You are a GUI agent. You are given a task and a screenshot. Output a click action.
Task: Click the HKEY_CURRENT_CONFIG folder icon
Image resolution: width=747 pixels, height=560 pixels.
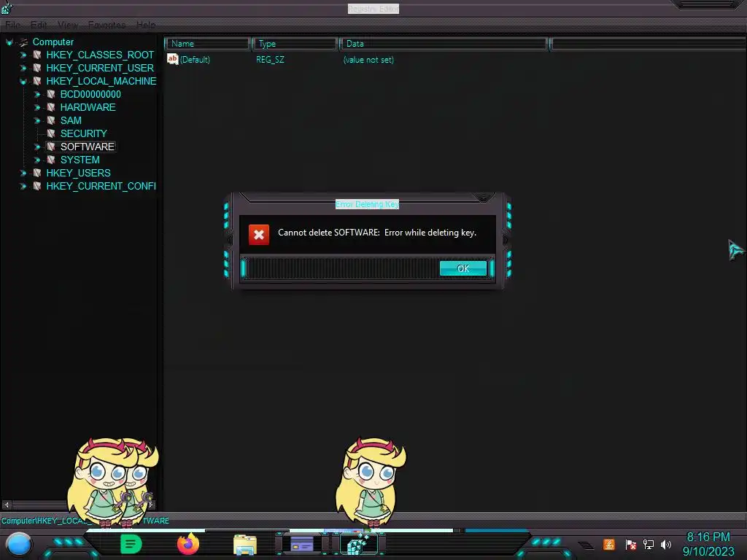click(x=36, y=186)
